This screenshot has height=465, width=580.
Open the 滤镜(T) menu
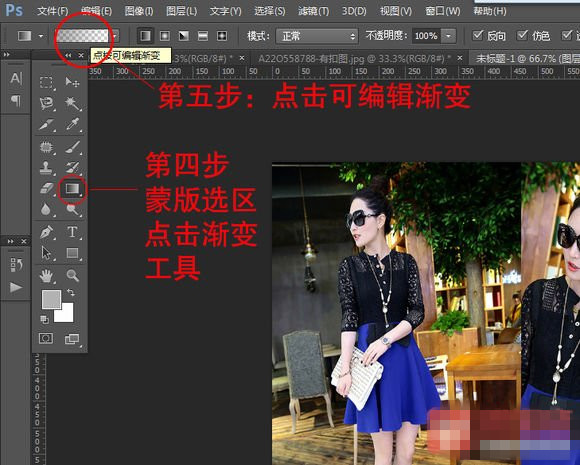coord(313,11)
